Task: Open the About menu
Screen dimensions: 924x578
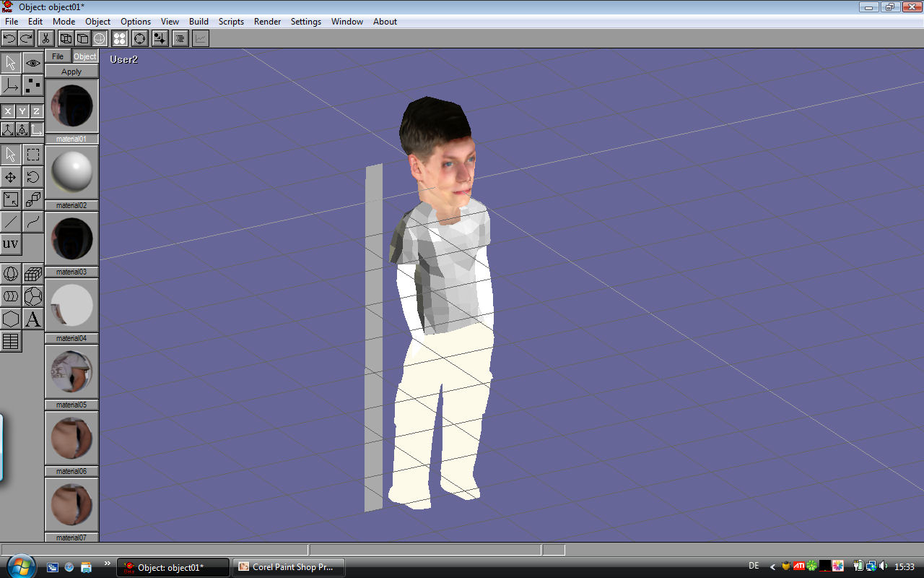Action: (385, 22)
